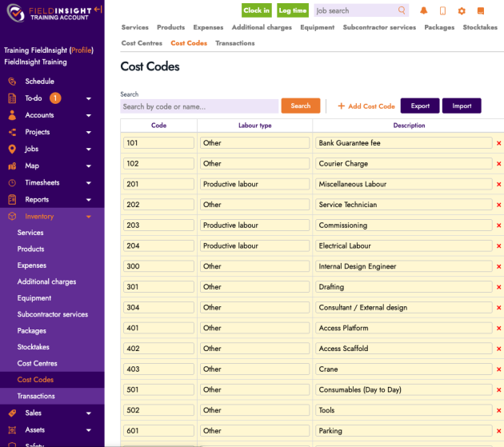The width and height of the screenshot is (504, 447).
Task: Click the cost code search field
Action: pos(199,106)
